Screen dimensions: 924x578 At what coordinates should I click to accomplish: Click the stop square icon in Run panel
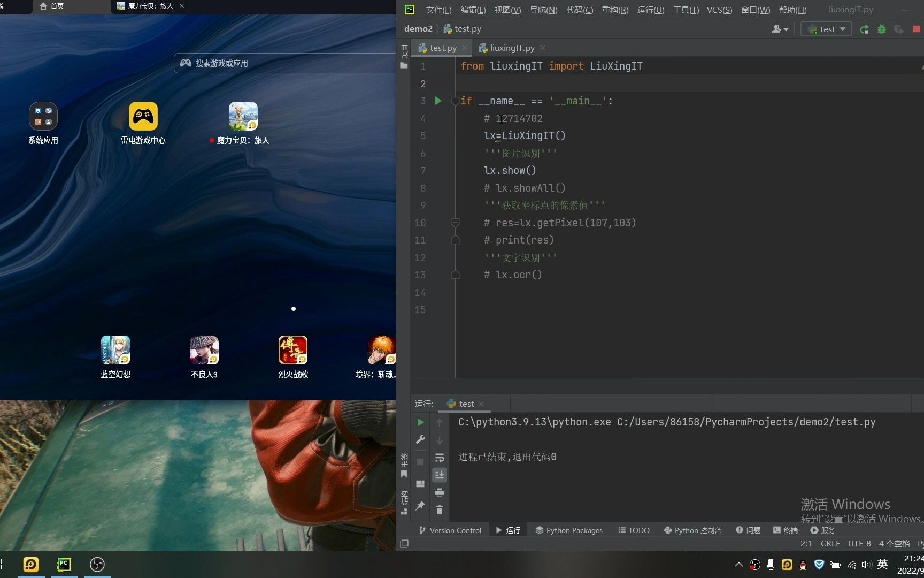(x=420, y=461)
